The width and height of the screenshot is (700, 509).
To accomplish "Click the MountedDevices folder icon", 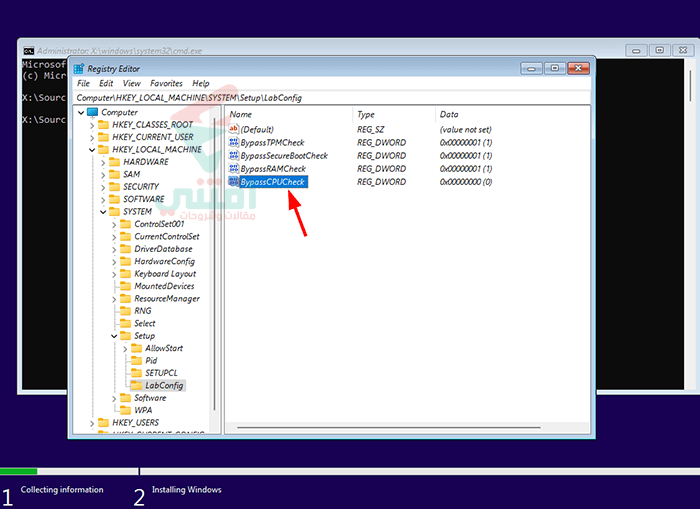I will [126, 286].
